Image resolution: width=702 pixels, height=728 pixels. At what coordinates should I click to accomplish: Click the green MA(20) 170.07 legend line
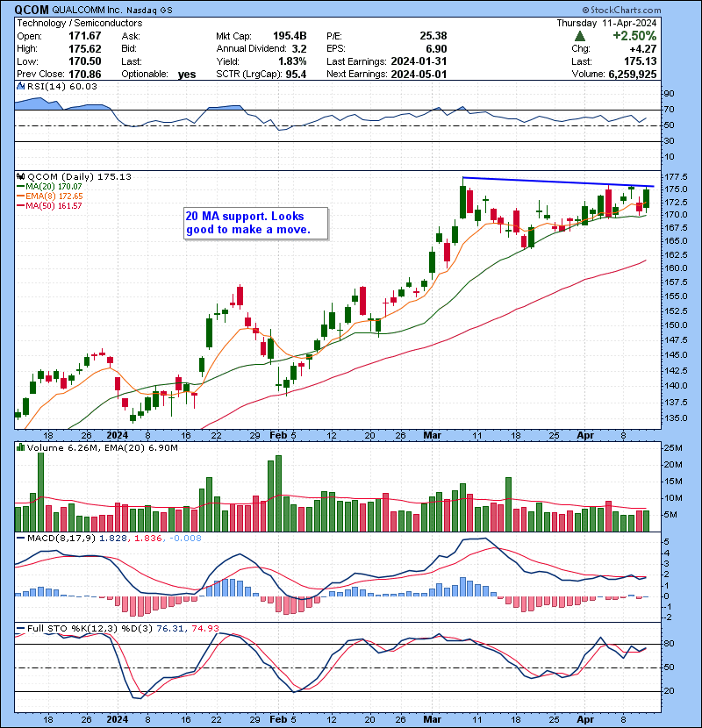coord(49,186)
